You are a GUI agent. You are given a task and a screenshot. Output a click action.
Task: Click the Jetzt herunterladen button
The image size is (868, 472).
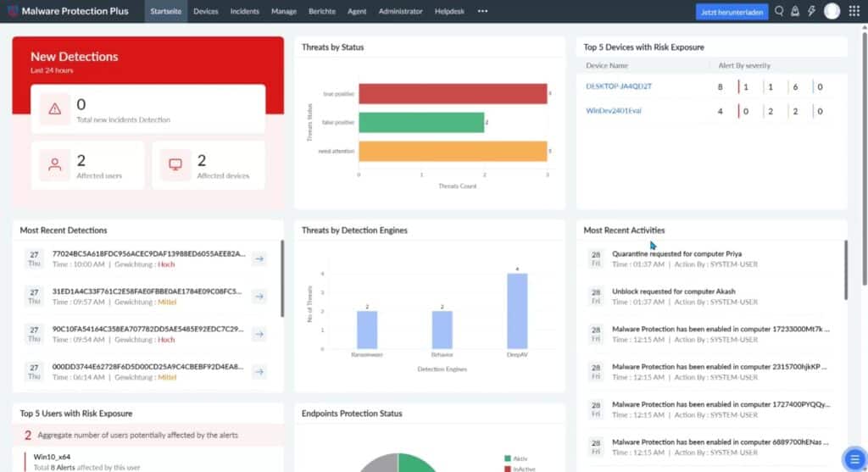pos(732,12)
